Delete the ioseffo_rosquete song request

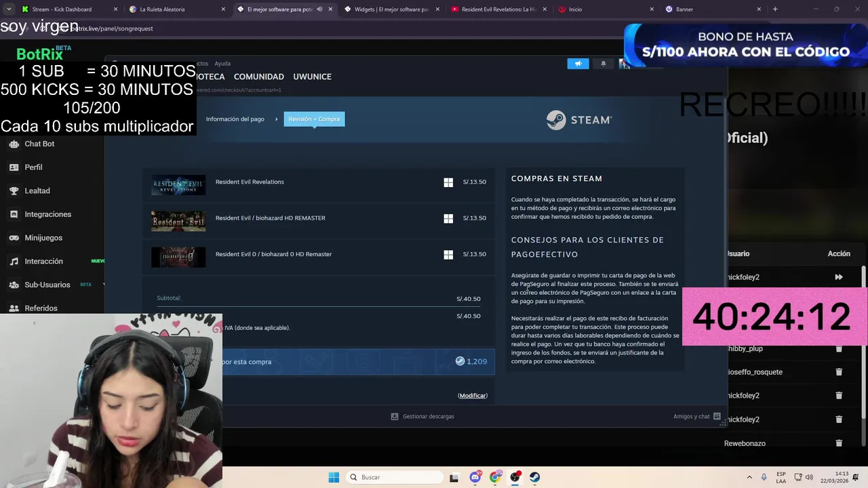839,372
